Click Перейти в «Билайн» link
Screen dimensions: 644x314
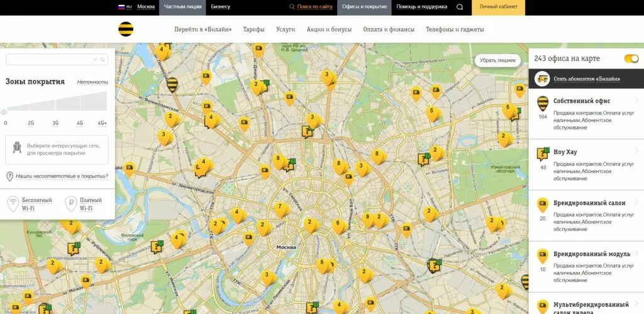[x=203, y=30]
